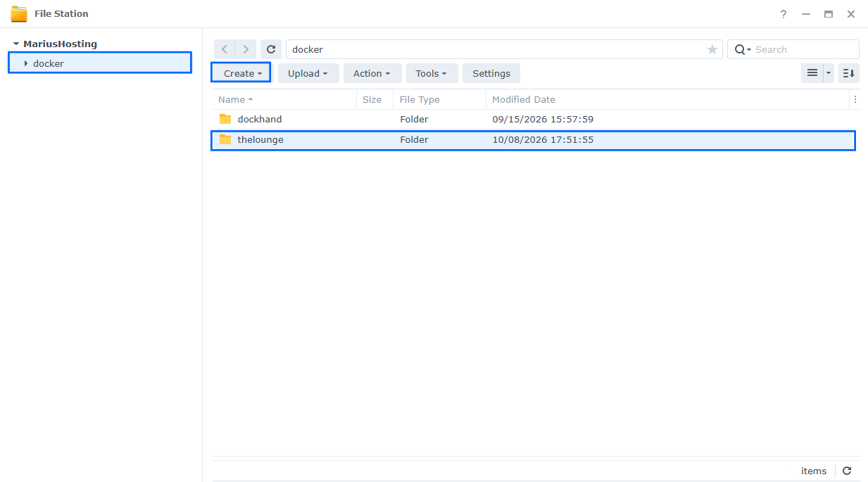This screenshot has height=482, width=868.
Task: Collapse the MariusHosting tree node
Action: pos(16,44)
